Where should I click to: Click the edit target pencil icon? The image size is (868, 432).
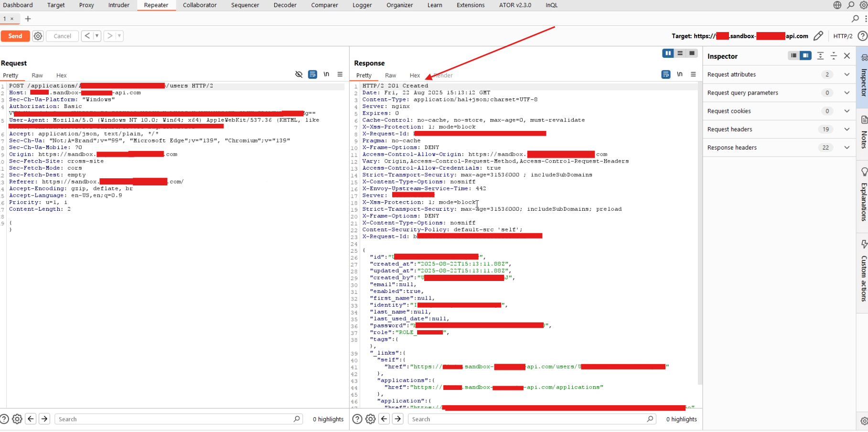point(818,36)
